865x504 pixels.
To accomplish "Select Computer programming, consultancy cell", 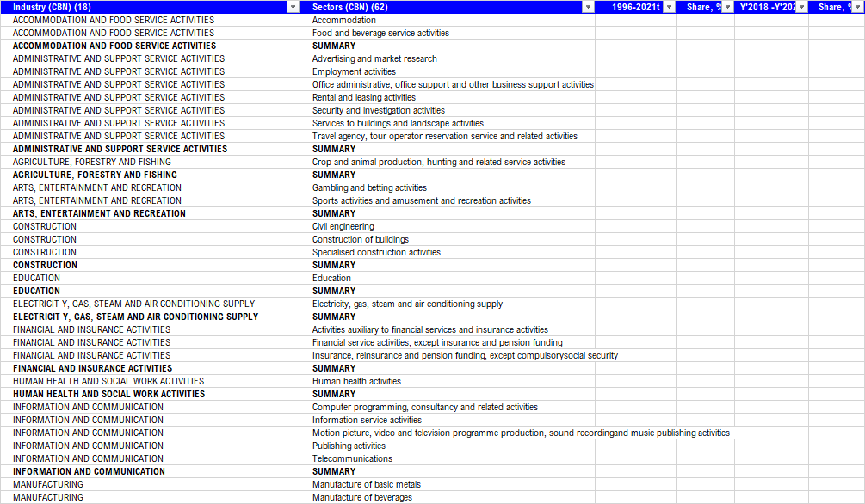I will tap(448, 407).
